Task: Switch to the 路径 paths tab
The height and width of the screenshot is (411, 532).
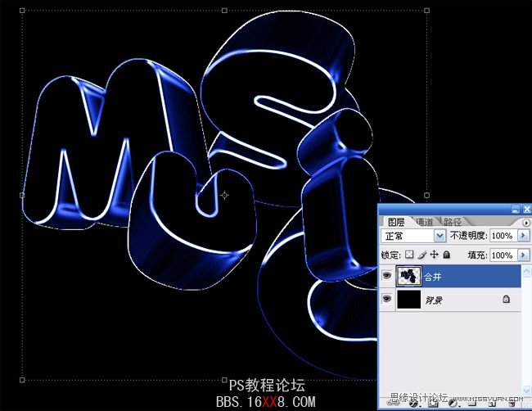Action: [x=452, y=222]
